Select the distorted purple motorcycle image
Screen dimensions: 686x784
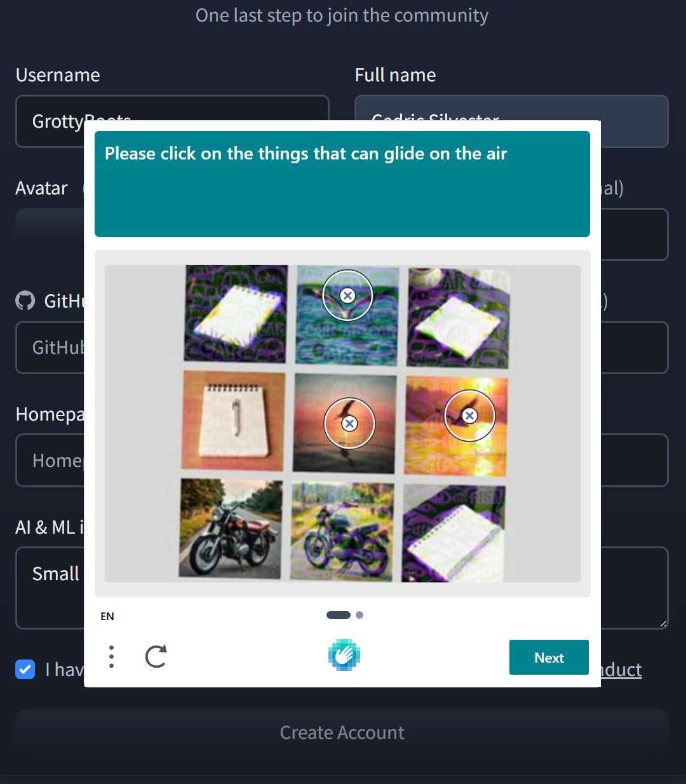pyautogui.click(x=342, y=532)
